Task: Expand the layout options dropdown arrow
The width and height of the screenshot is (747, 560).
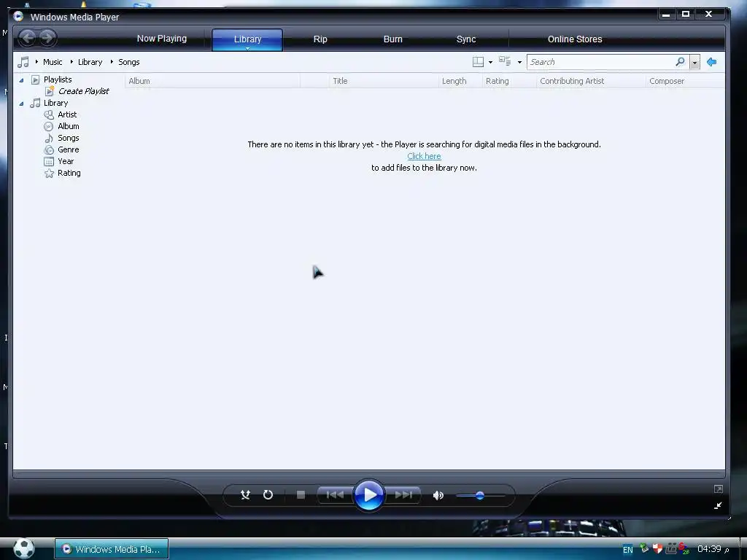Action: click(x=490, y=63)
